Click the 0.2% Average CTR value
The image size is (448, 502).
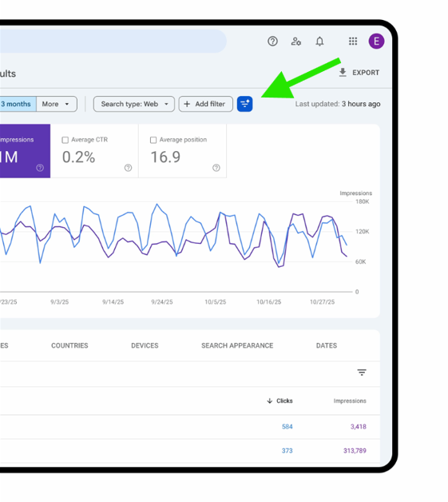point(79,157)
